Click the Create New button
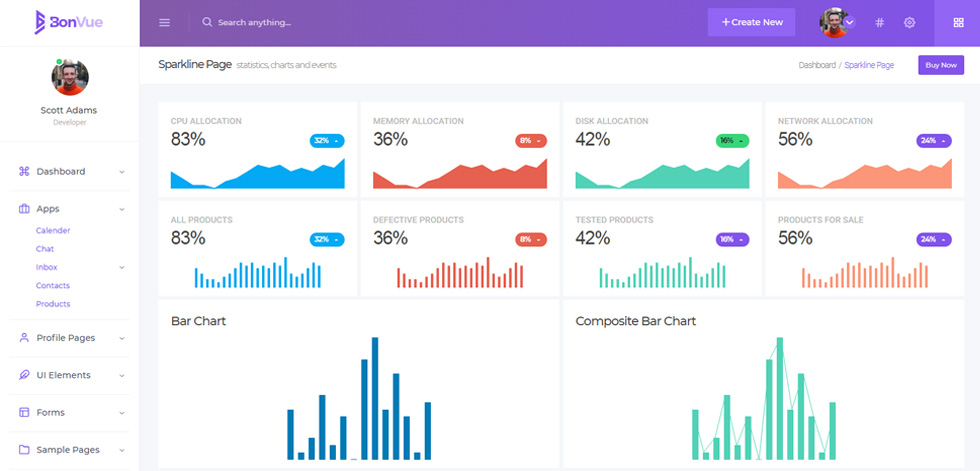This screenshot has width=980, height=471. click(751, 22)
